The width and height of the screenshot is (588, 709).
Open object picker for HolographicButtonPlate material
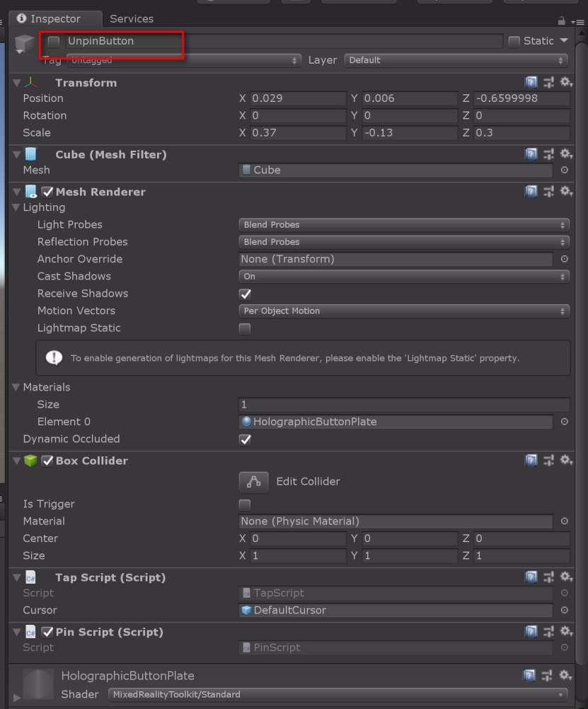[x=565, y=422]
